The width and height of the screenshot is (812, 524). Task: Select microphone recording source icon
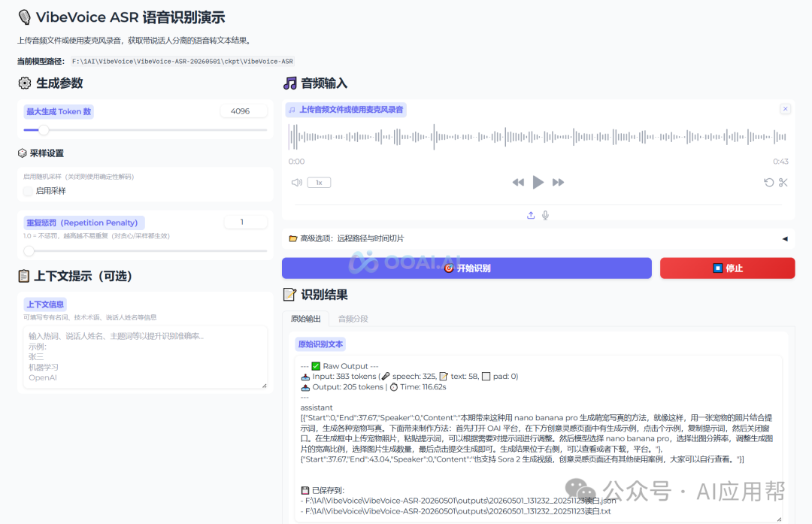[x=545, y=216]
